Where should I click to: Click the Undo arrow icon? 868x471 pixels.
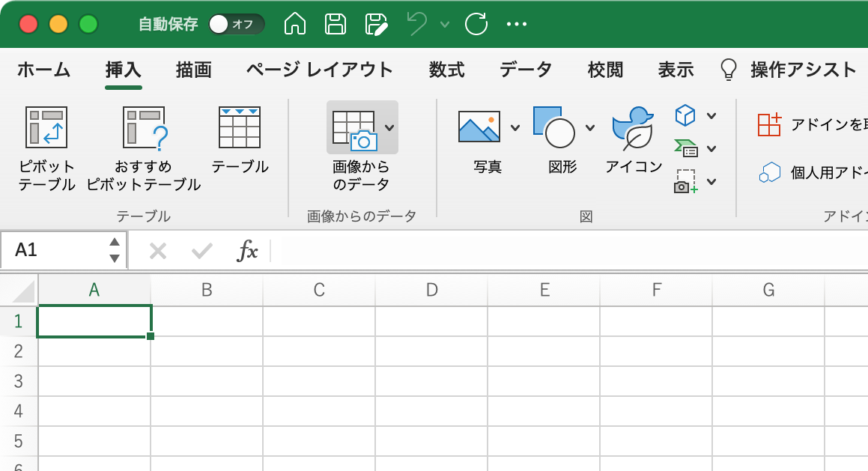click(x=417, y=25)
